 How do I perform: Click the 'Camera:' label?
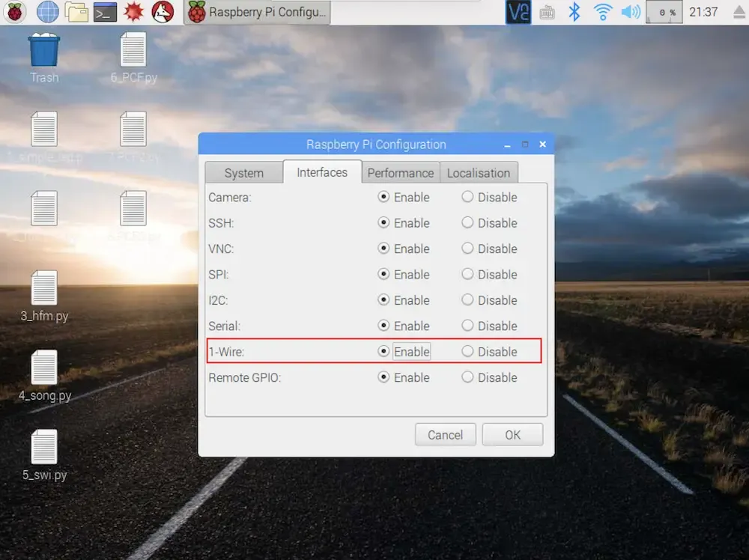click(229, 197)
